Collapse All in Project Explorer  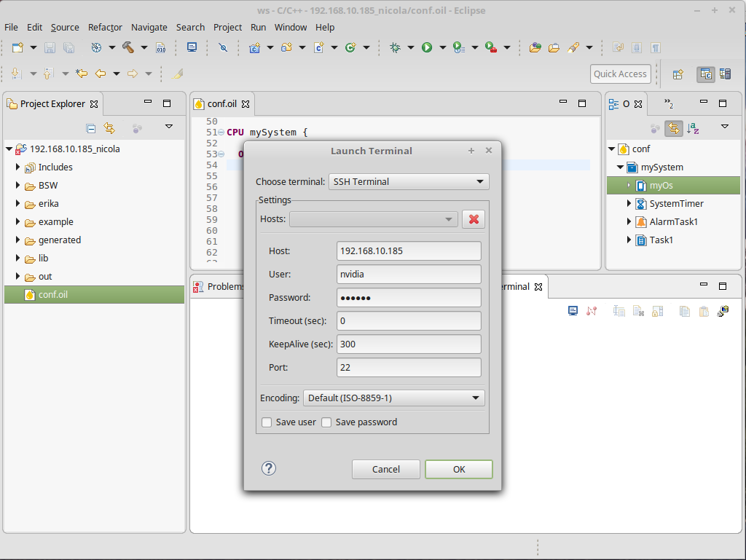point(91,128)
